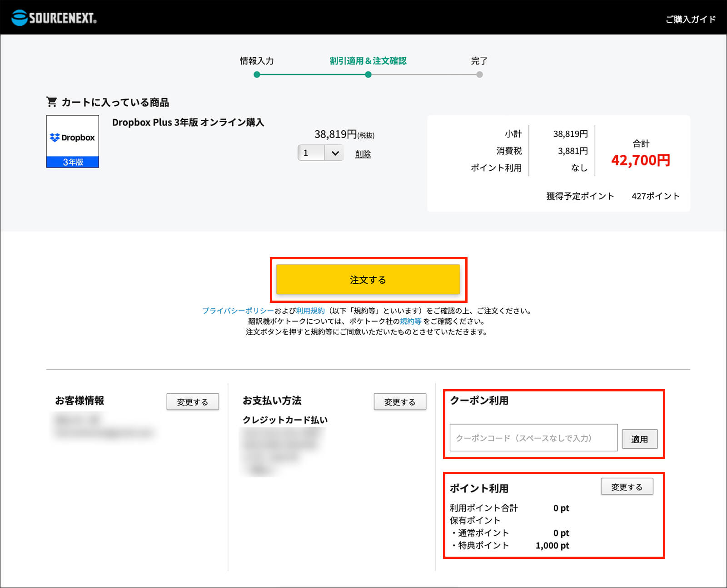Click the 消費税 3,881円 value
This screenshot has width=727, height=588.
click(573, 151)
